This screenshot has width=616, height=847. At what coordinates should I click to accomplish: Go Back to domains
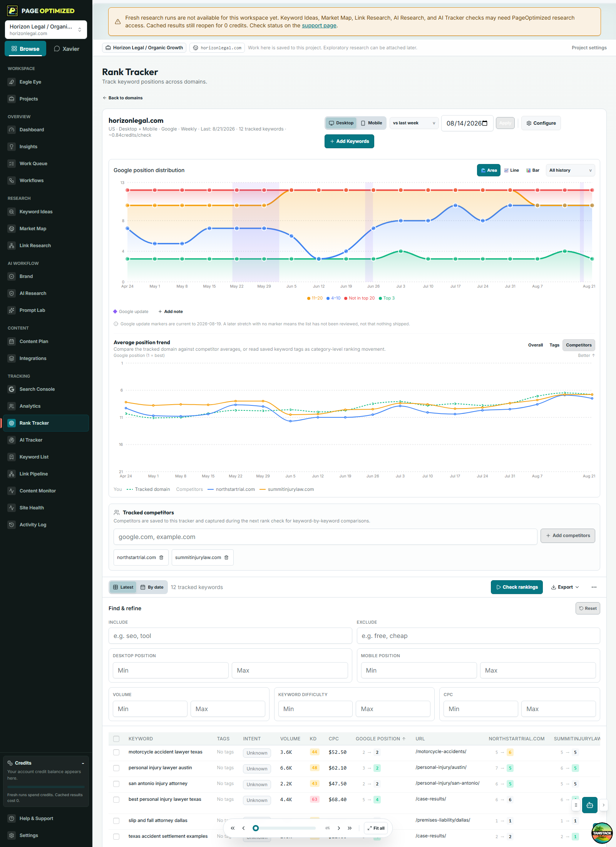pos(122,98)
